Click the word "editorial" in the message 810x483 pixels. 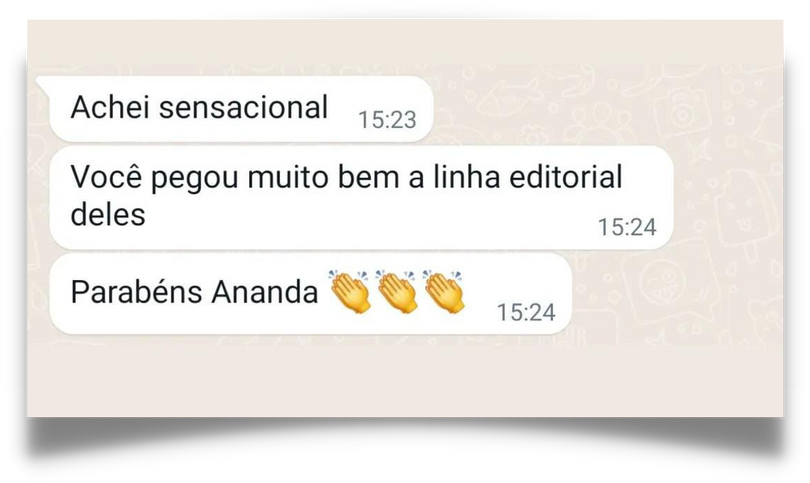[566, 177]
